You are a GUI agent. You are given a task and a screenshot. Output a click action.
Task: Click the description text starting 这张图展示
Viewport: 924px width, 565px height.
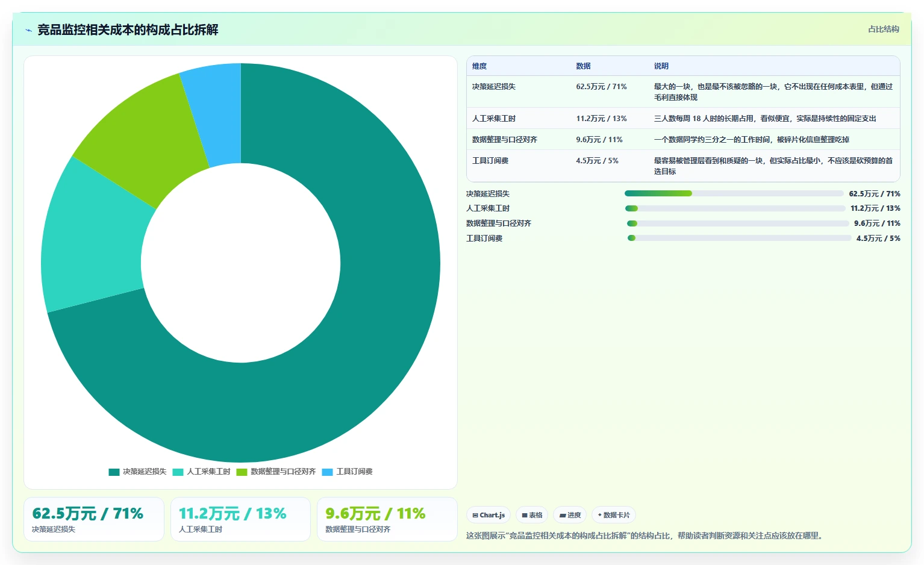click(x=645, y=535)
